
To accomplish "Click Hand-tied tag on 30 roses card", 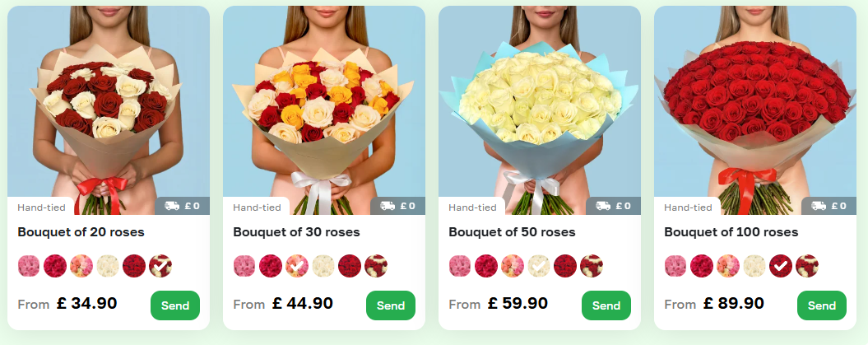I will [257, 207].
